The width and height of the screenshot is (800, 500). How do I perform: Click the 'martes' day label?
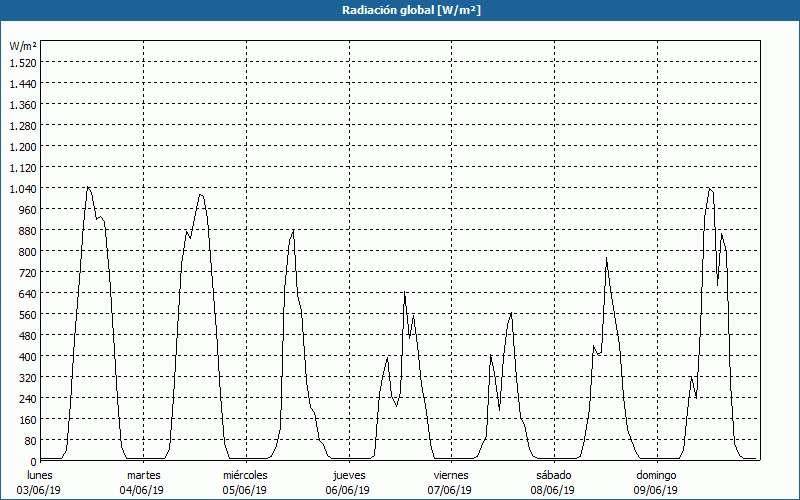tap(144, 475)
